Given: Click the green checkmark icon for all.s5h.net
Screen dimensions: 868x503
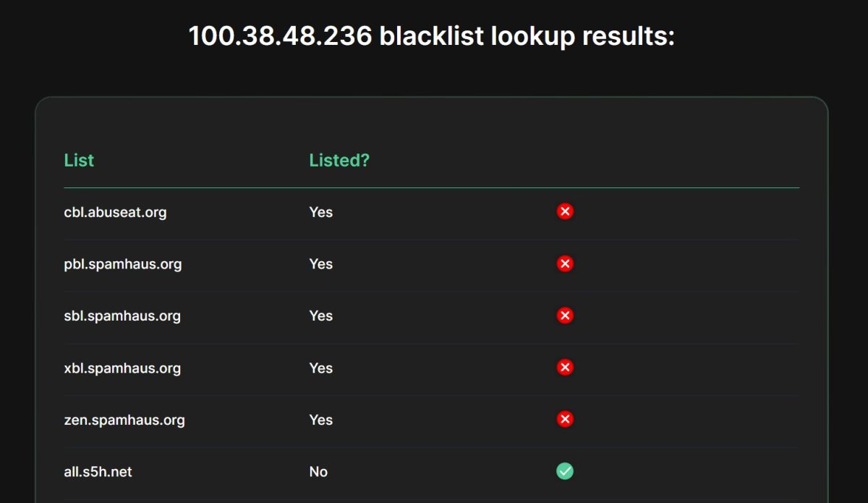Looking at the screenshot, I should click(x=565, y=471).
